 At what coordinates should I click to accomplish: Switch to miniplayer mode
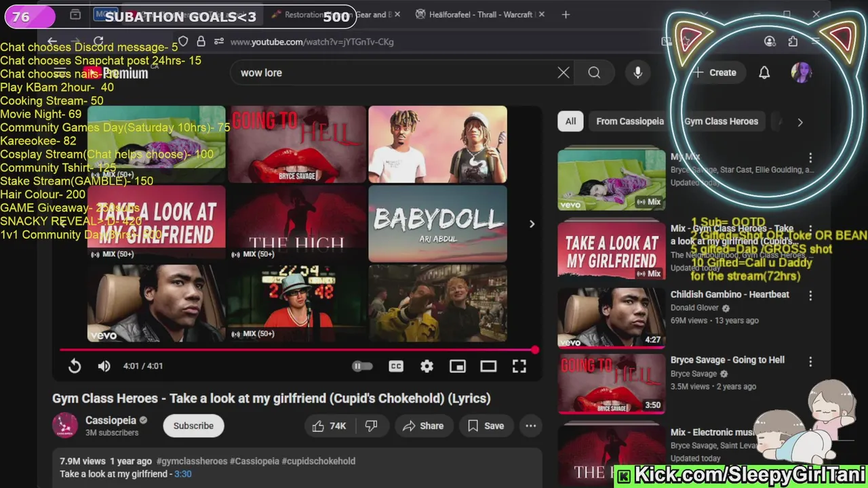458,366
